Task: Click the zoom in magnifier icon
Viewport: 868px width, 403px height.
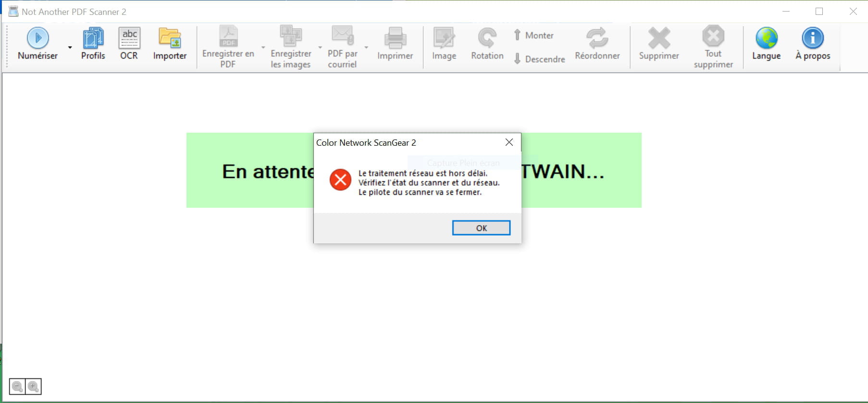Action: (33, 386)
